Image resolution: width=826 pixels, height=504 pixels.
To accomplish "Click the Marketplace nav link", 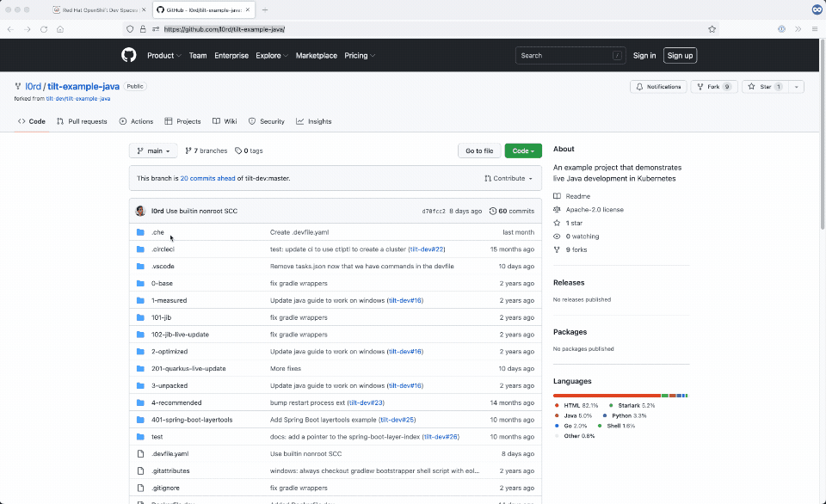I will [x=316, y=55].
